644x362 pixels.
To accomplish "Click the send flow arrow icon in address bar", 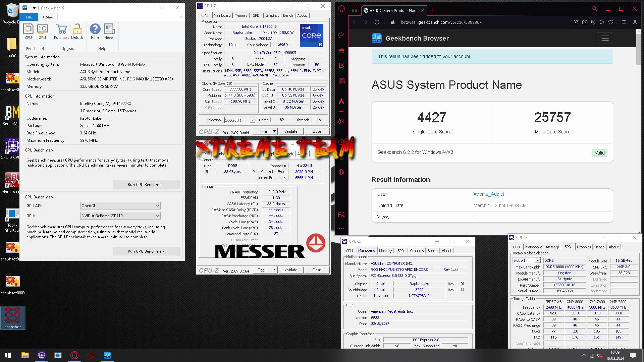I will tap(602, 22).
